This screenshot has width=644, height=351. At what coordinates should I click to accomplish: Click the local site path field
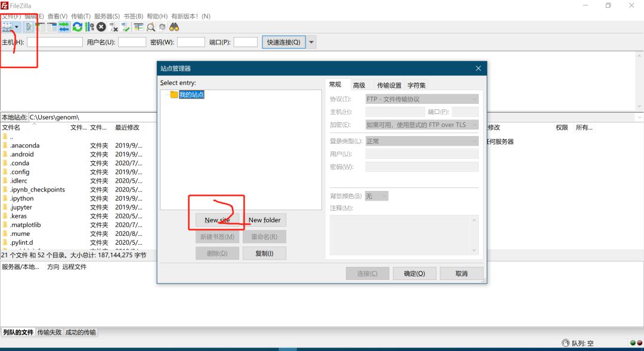coord(93,118)
